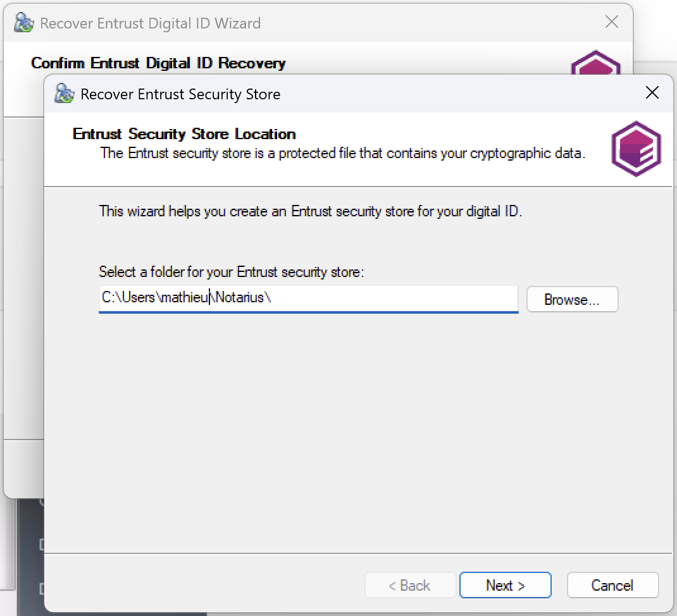Click the white header banner beside the heading

(443, 134)
